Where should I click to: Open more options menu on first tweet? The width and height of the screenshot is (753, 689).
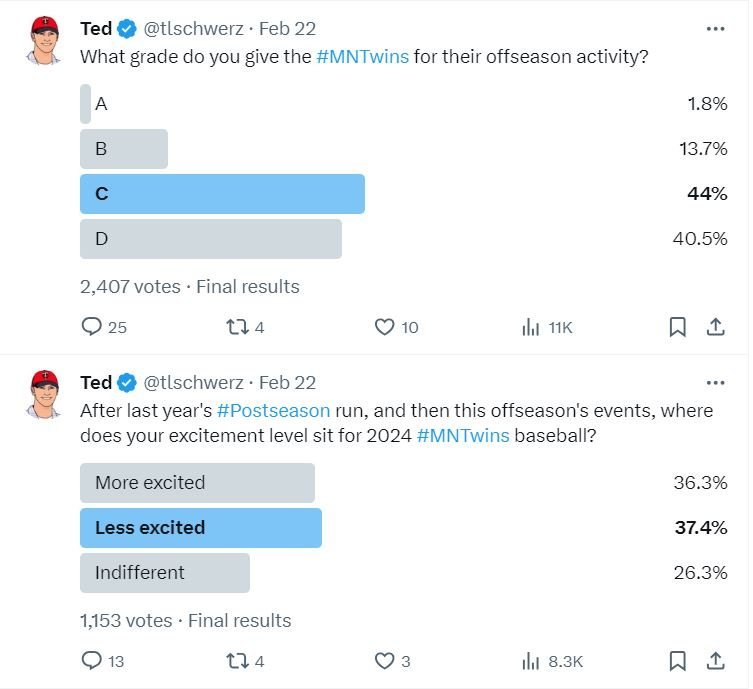click(x=715, y=29)
